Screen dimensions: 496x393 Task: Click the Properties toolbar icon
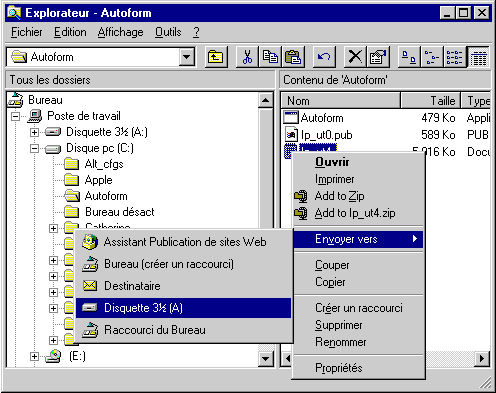(378, 57)
